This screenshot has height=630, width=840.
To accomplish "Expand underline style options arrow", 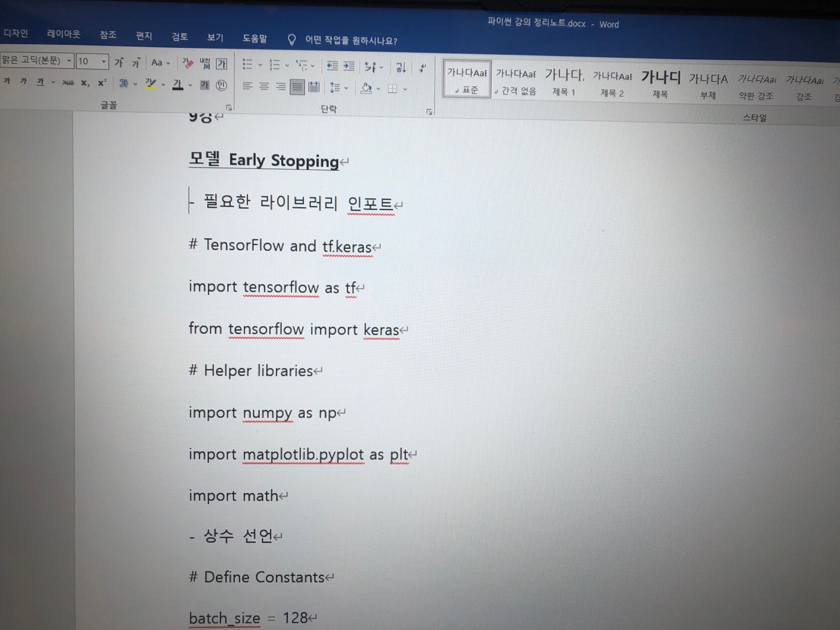I will click(53, 82).
